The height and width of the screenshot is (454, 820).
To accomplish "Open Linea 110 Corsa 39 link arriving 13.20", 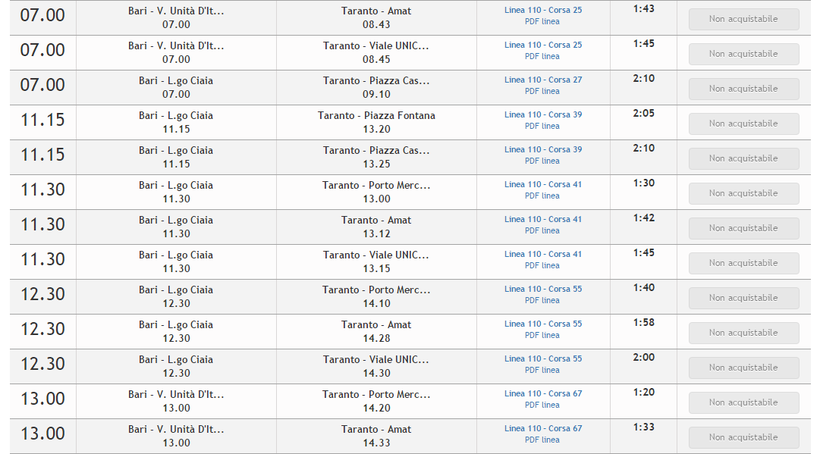I will tap(543, 115).
